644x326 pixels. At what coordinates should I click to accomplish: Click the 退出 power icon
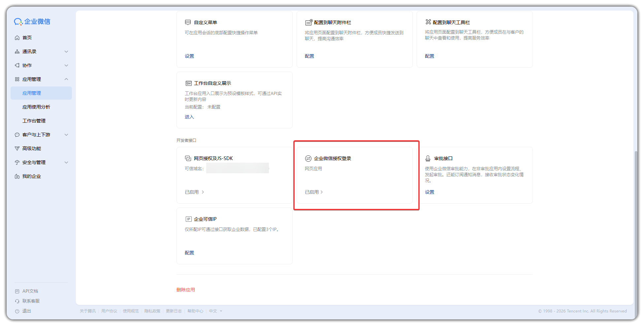tap(17, 310)
